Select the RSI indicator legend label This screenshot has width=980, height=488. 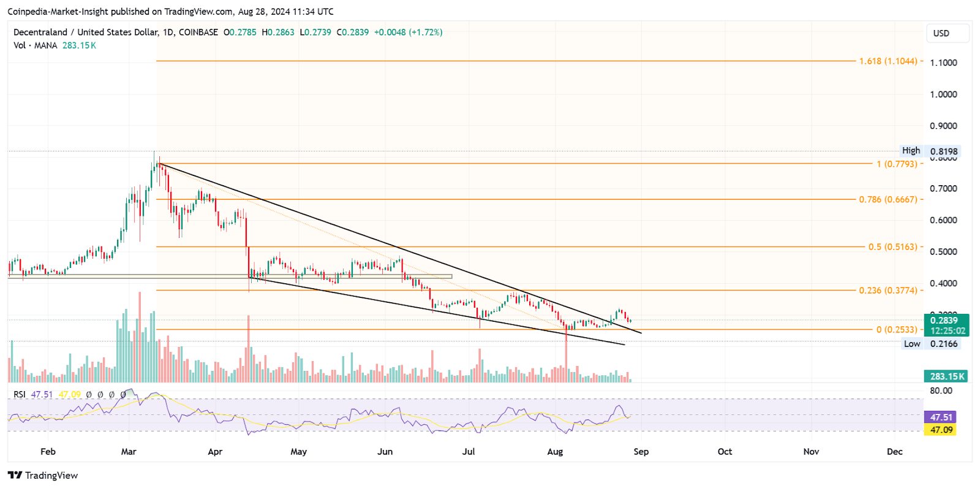point(20,394)
